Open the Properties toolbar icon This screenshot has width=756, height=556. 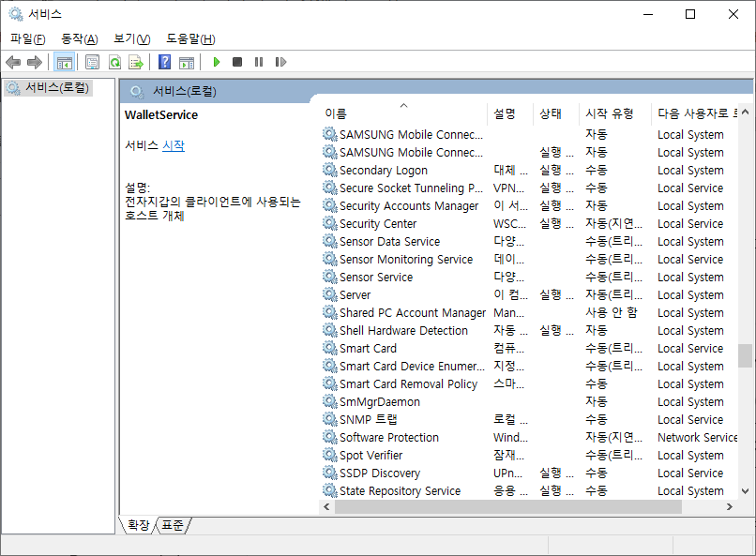[x=92, y=62]
